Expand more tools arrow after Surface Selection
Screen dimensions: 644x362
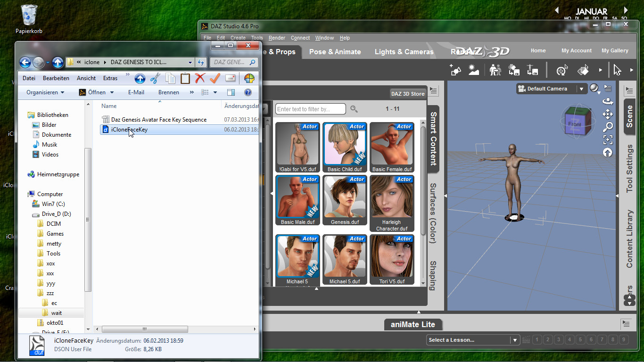click(x=600, y=70)
